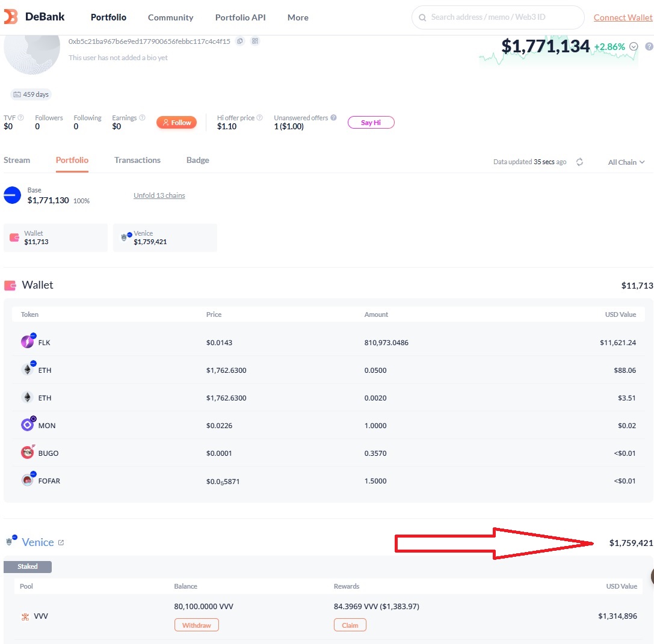Click the Follow button

176,123
